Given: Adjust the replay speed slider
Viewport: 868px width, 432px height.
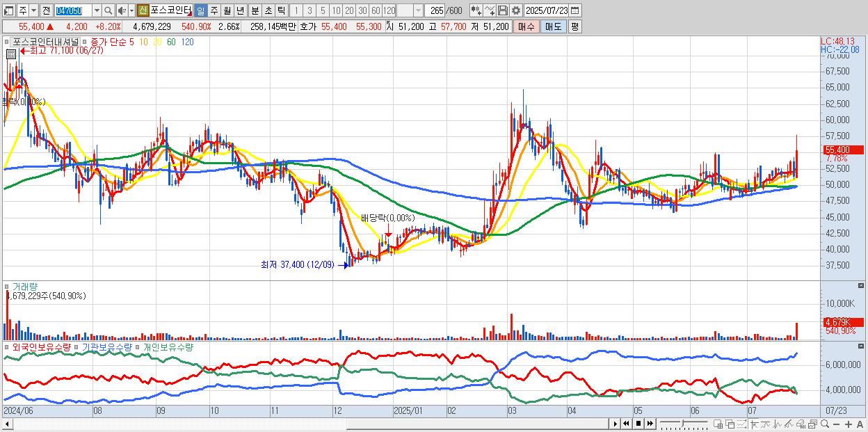Looking at the screenshot, I should [x=684, y=423].
